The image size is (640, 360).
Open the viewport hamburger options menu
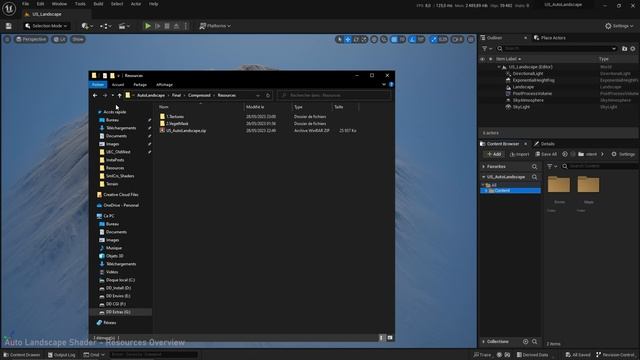[7, 40]
